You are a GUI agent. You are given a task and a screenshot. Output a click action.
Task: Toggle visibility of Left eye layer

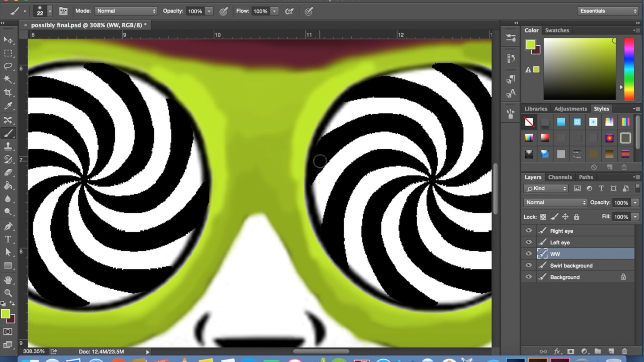click(x=529, y=242)
